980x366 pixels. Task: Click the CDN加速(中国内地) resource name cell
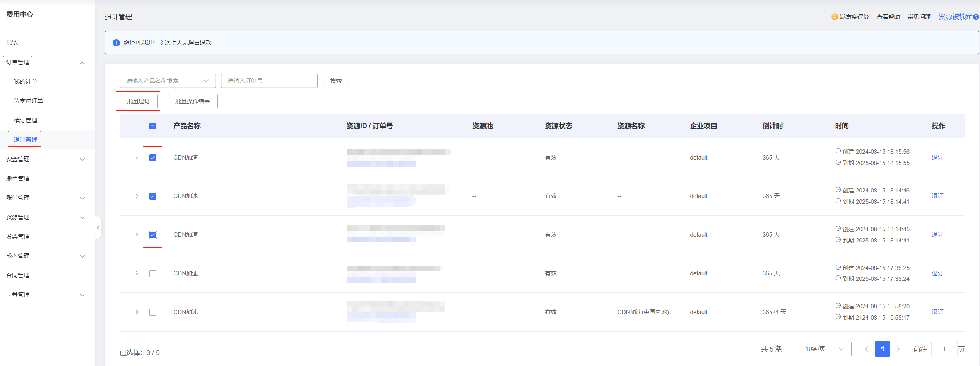click(x=643, y=312)
